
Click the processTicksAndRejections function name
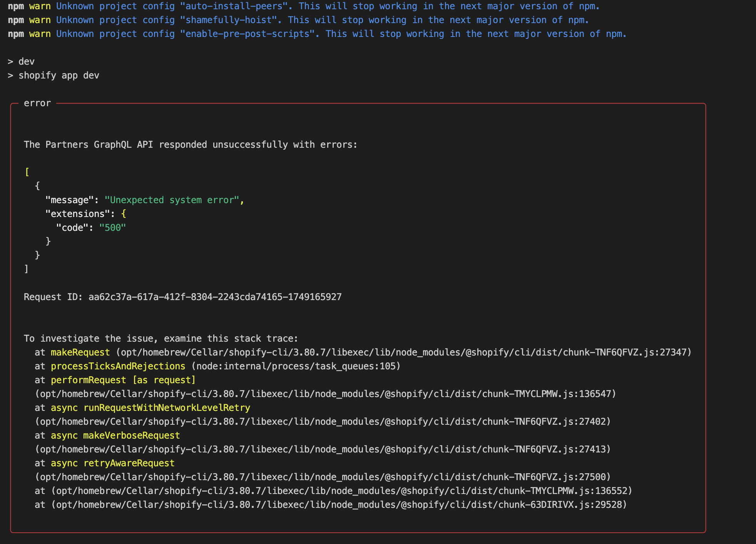(x=118, y=366)
